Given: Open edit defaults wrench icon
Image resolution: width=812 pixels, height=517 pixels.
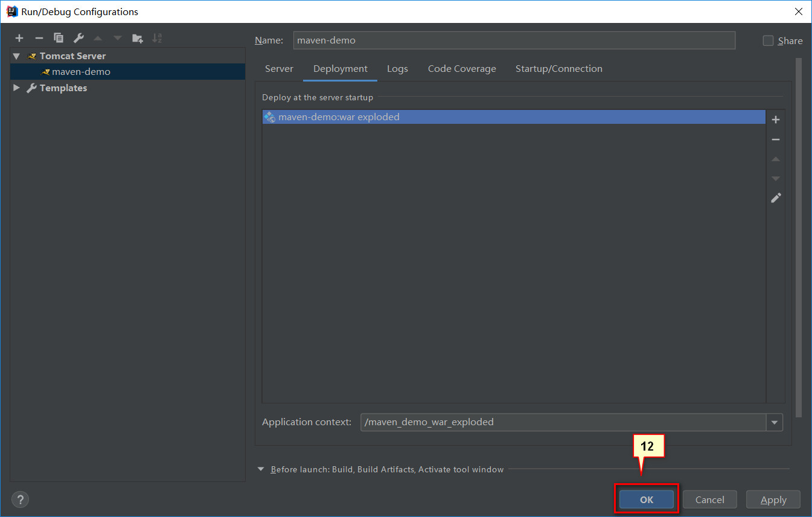Looking at the screenshot, I should click(78, 38).
